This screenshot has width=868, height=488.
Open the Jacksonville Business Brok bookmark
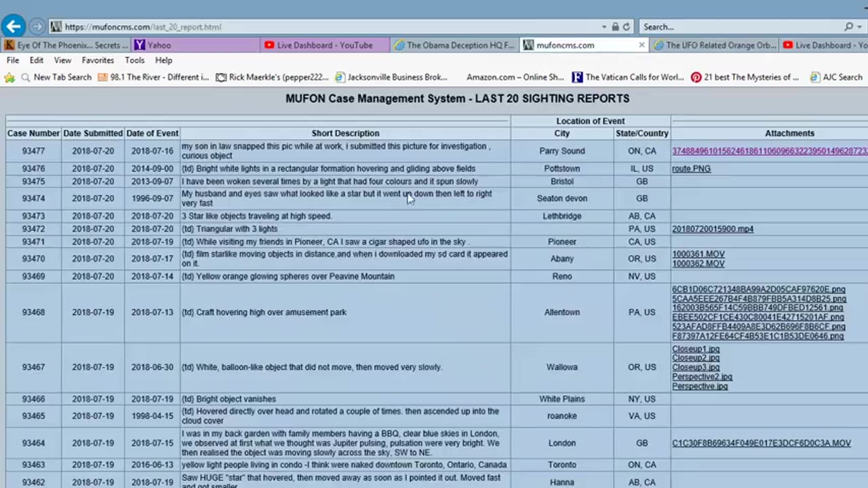[x=391, y=77]
